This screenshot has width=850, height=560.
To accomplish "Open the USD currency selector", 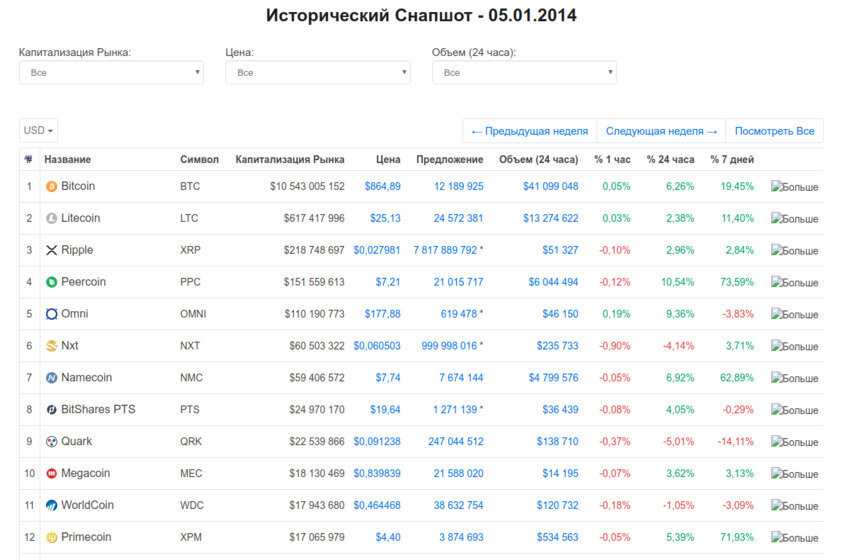I will pos(38,131).
